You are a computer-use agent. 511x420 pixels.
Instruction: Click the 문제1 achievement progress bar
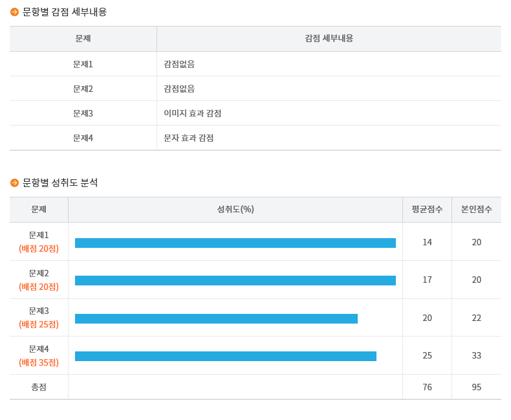tap(235, 243)
